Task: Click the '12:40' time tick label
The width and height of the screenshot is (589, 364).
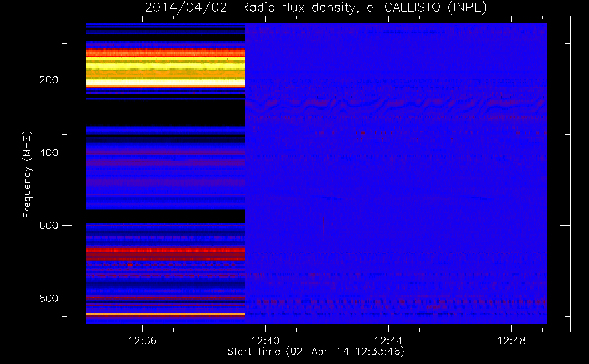Action: coord(265,341)
